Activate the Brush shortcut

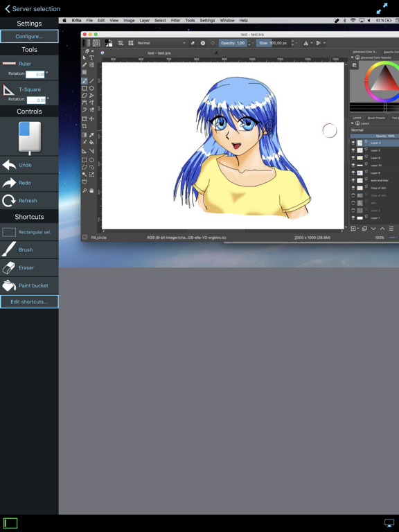pos(29,249)
